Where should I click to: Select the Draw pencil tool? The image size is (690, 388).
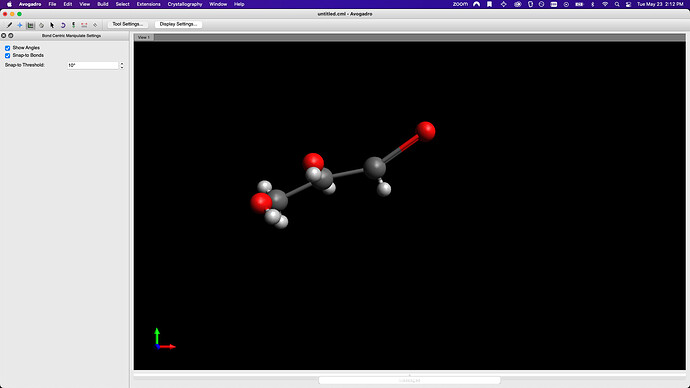9,25
